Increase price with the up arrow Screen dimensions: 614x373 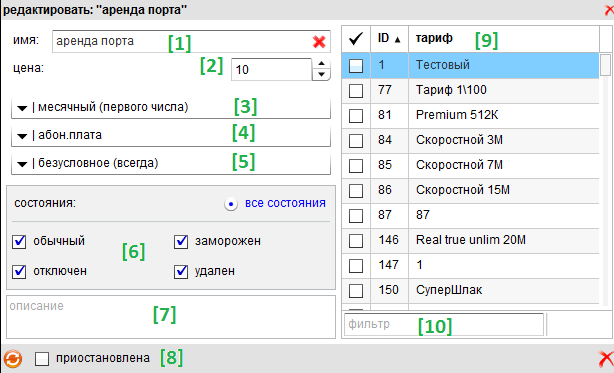321,63
